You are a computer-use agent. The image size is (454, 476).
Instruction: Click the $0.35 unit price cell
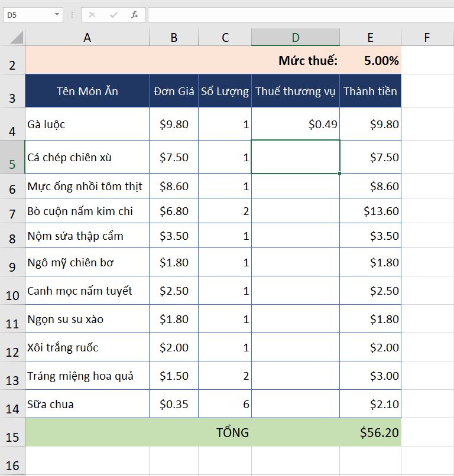174,404
